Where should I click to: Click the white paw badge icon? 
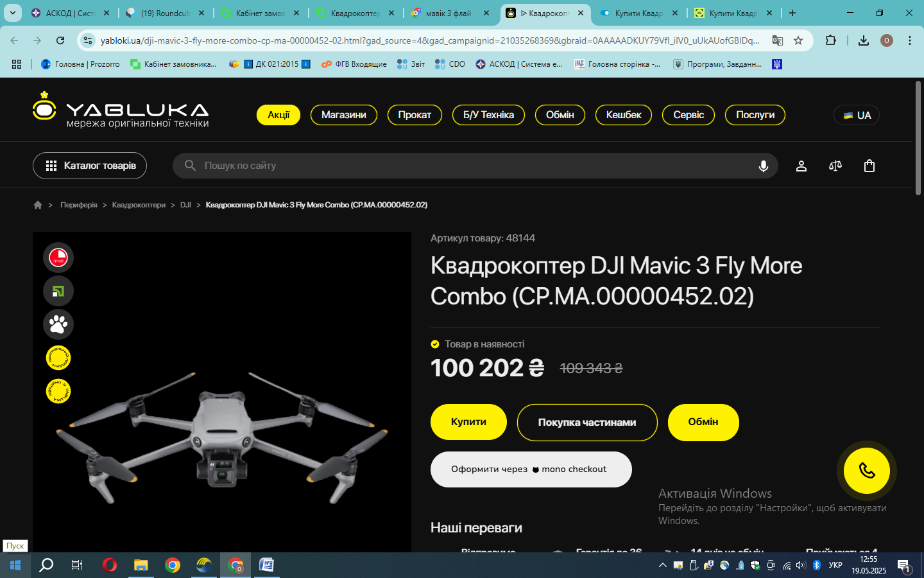[58, 324]
